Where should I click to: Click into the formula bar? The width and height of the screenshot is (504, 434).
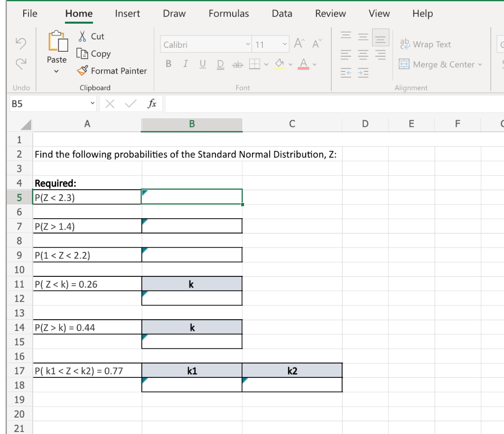(334, 104)
